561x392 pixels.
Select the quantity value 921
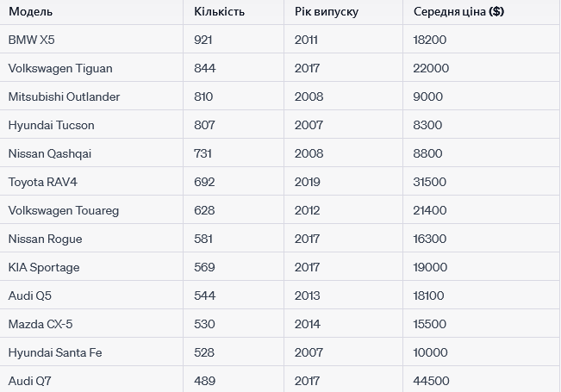(x=203, y=40)
